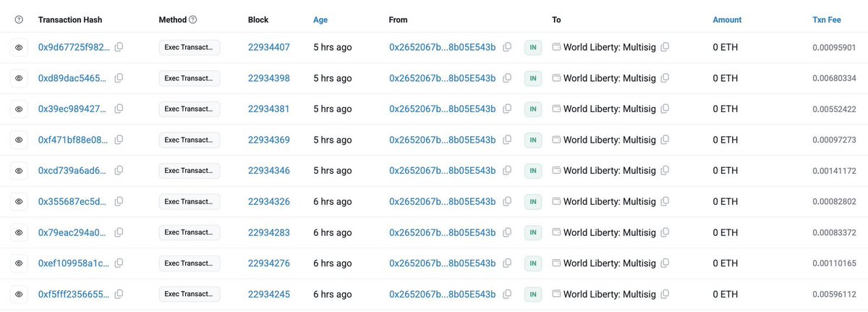The height and width of the screenshot is (312, 868).
Task: Select fee value 0.00095901
Action: [x=835, y=47]
